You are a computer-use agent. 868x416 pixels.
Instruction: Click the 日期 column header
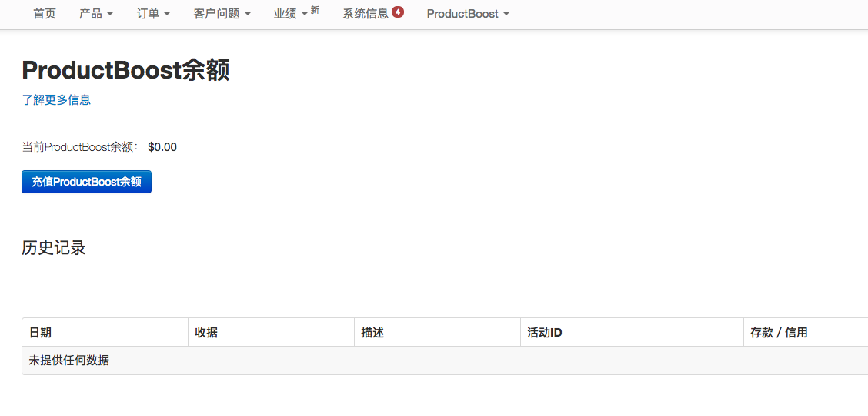[105, 332]
